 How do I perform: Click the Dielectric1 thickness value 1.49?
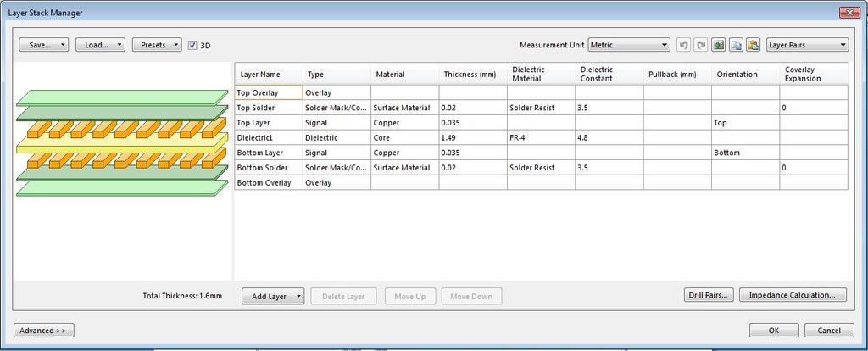click(473, 137)
